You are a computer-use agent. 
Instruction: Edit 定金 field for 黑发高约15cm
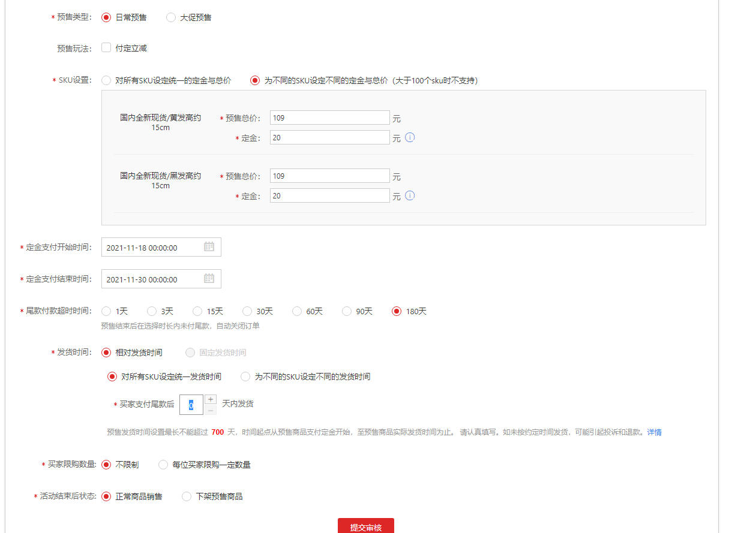pyautogui.click(x=330, y=195)
